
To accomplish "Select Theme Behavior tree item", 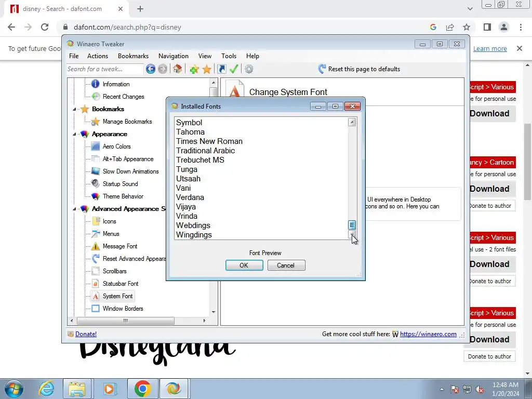I will (x=123, y=196).
